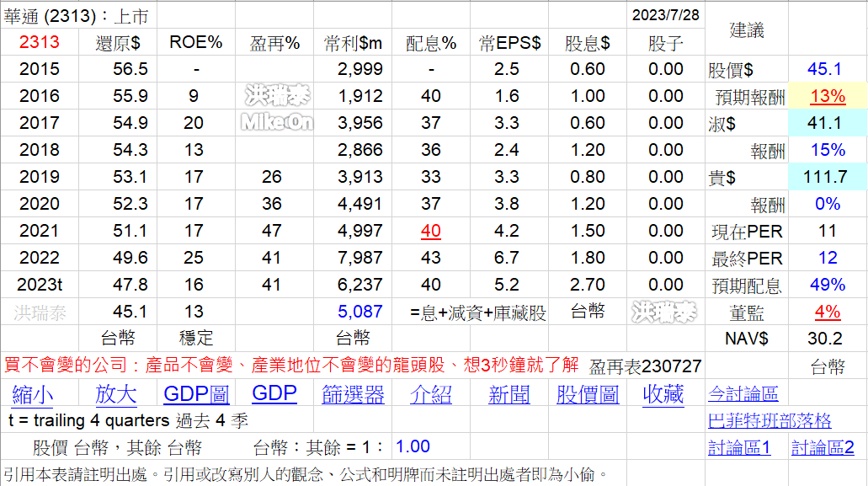Open the 討論區1 link
This screenshot has height=486, width=868.
(x=739, y=447)
